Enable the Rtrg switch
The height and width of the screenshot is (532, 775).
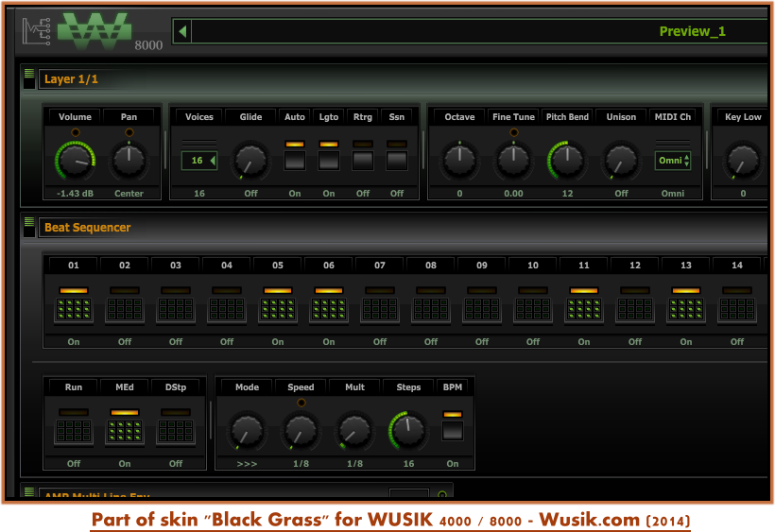pyautogui.click(x=363, y=159)
